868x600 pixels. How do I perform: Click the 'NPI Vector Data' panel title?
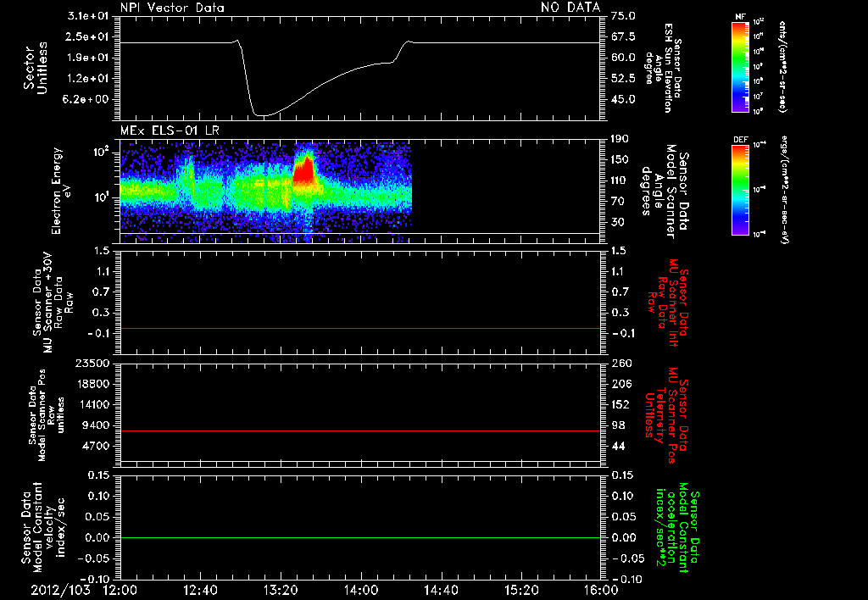coord(172,8)
